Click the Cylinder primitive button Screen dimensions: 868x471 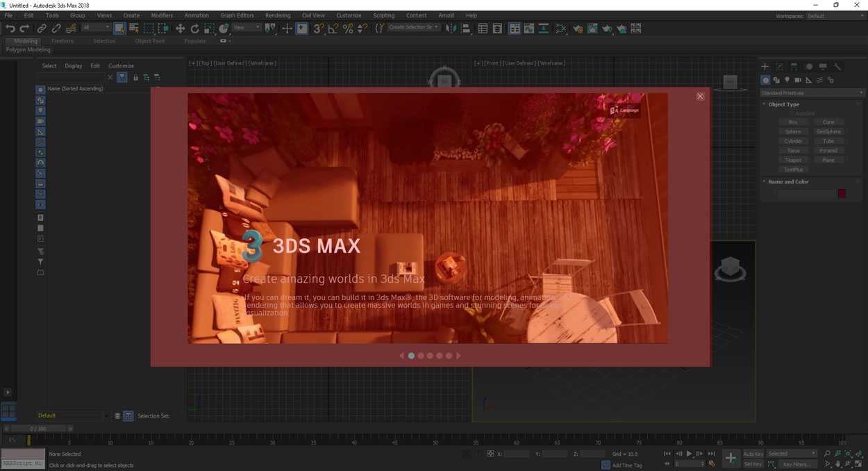(x=793, y=141)
